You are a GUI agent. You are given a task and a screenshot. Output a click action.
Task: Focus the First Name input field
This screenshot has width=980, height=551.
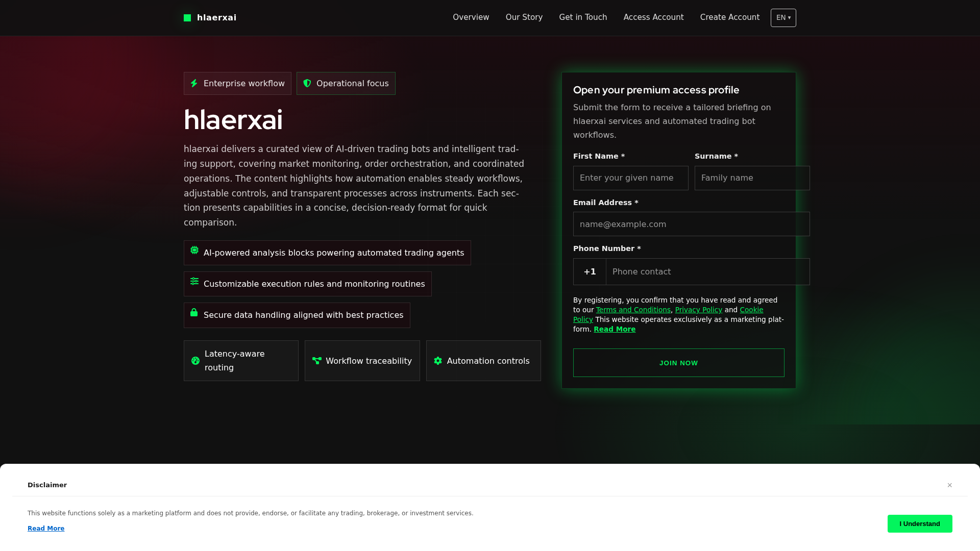[x=631, y=178]
